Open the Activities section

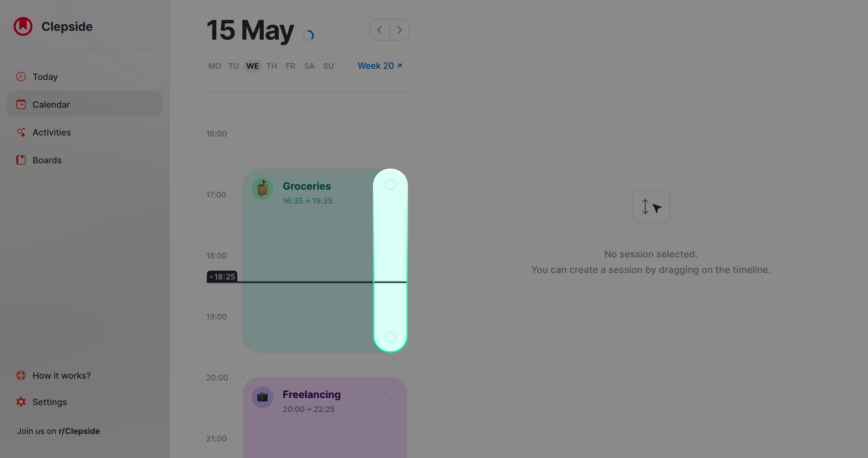pos(52,132)
